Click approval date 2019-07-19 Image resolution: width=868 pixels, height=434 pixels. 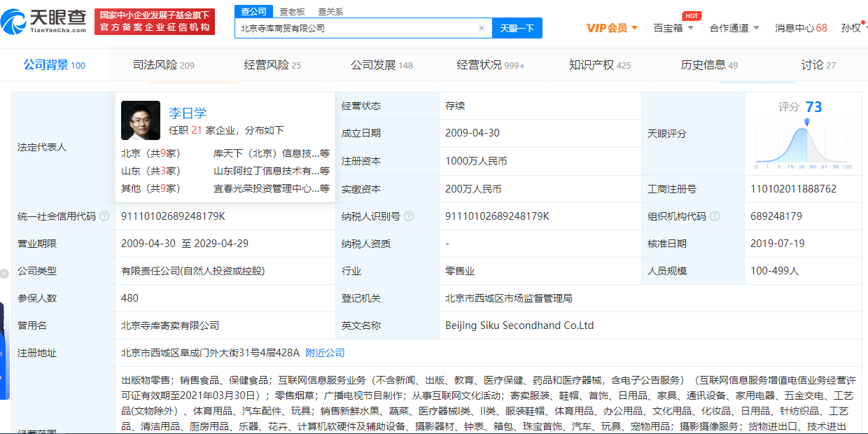(x=778, y=244)
